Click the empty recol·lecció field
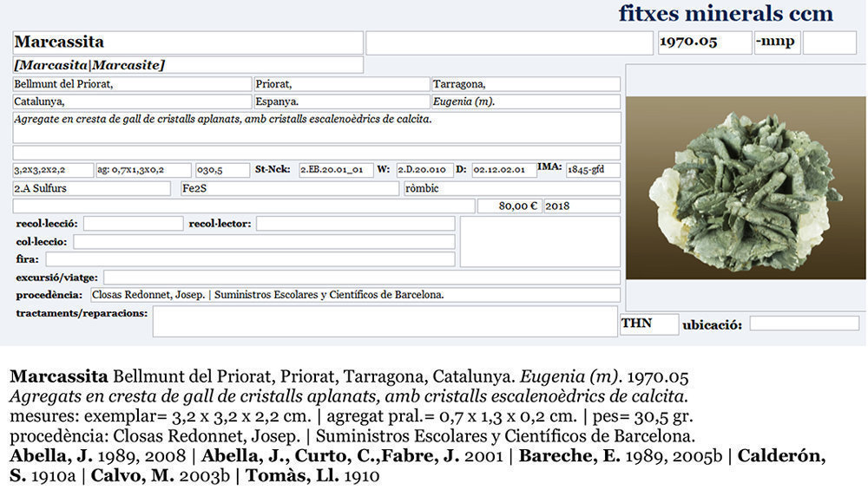The image size is (868, 490). (134, 224)
